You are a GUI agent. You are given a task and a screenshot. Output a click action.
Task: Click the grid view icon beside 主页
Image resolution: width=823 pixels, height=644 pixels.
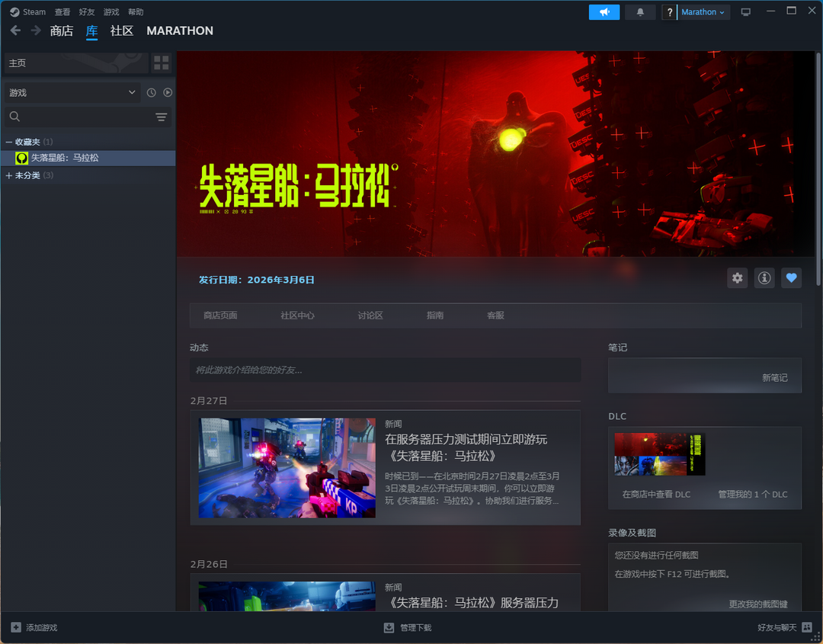[x=161, y=63]
